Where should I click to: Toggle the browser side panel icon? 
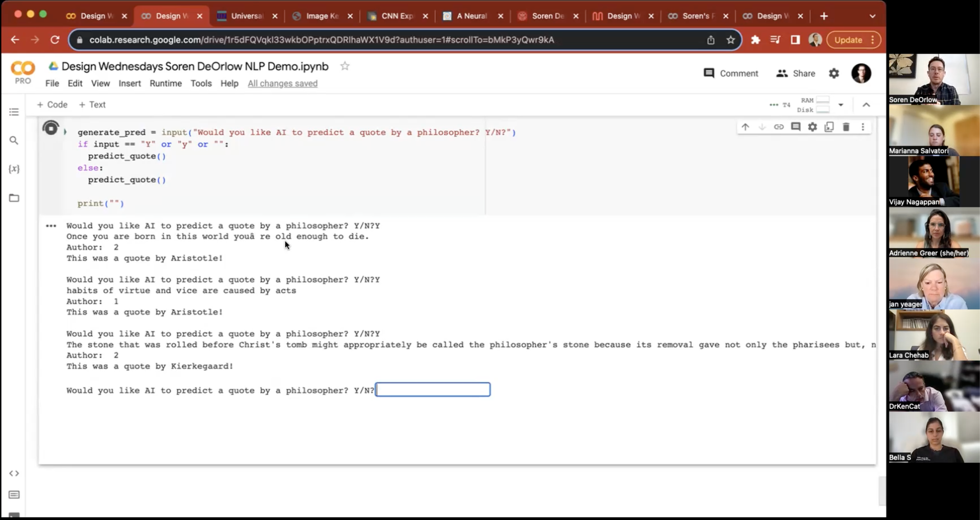click(795, 40)
